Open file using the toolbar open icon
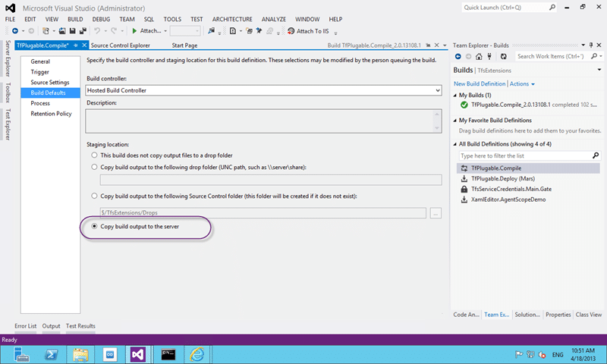607x364 pixels. point(62,31)
